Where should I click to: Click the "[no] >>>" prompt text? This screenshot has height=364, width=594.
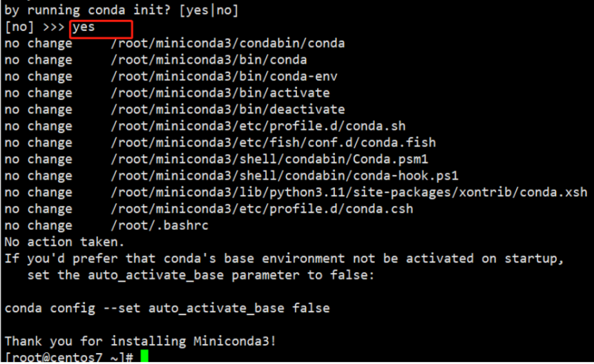35,28
